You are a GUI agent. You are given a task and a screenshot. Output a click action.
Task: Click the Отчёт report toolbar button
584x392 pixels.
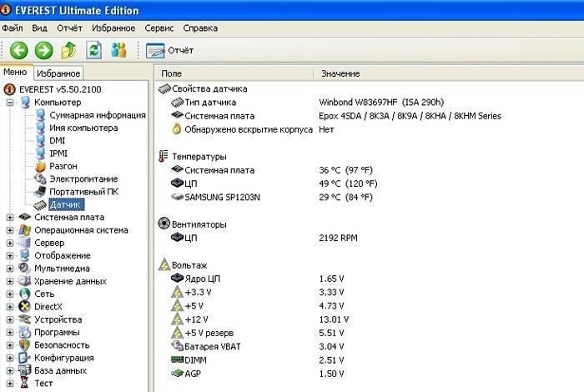[169, 50]
